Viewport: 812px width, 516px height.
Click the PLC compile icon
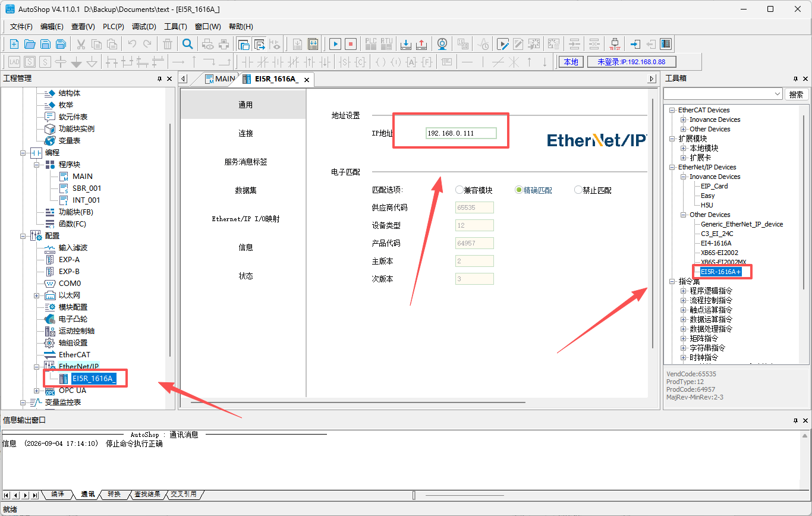click(371, 44)
